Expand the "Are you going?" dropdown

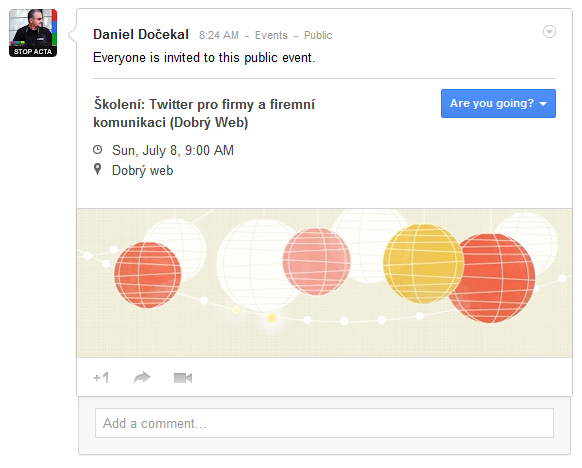[x=498, y=103]
